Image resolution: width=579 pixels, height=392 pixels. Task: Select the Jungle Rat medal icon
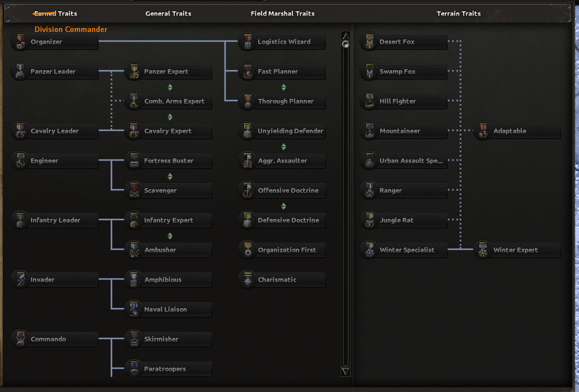pyautogui.click(x=369, y=220)
